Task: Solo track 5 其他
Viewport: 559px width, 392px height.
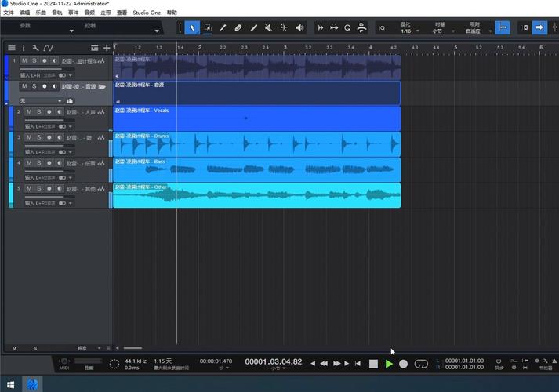Action: click(39, 188)
